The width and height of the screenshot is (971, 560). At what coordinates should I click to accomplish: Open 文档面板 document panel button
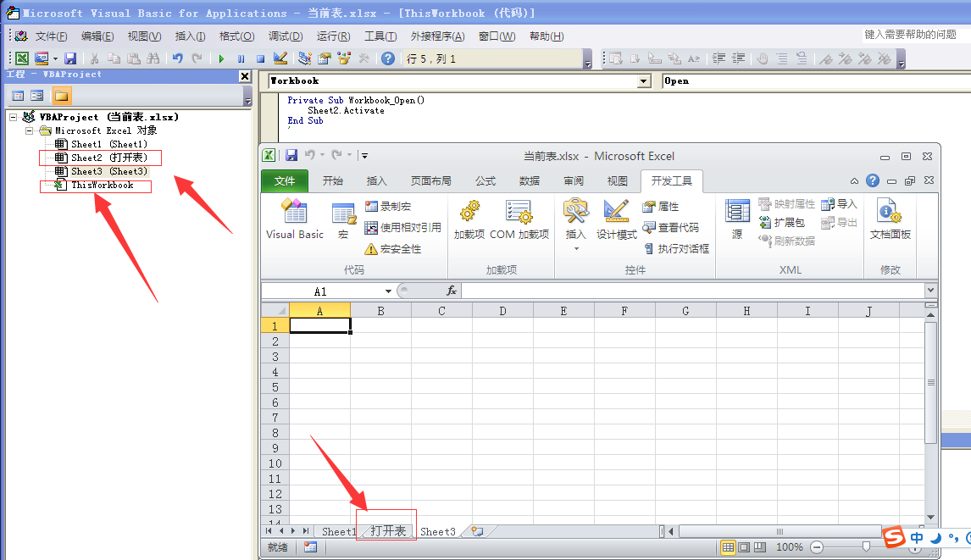(x=890, y=219)
